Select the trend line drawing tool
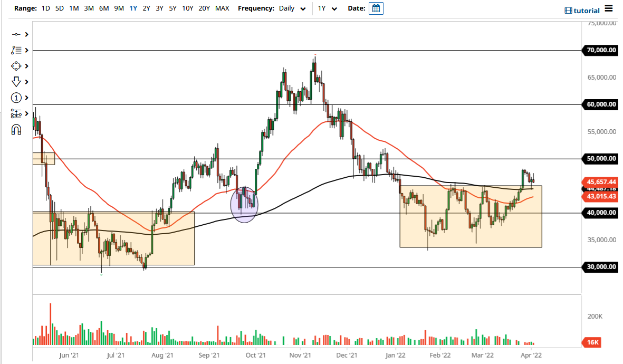The width and height of the screenshot is (623, 364). [17, 34]
